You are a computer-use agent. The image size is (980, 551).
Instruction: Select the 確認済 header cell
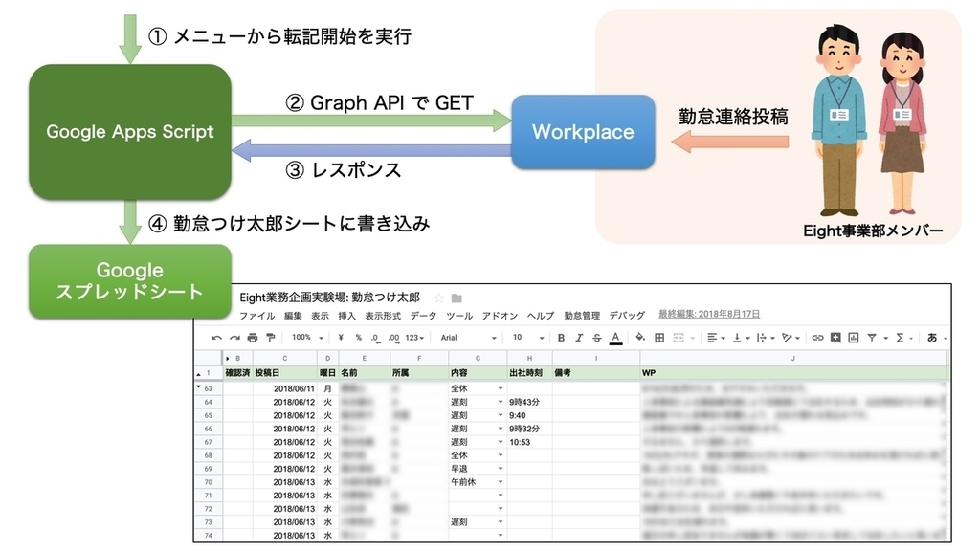[238, 373]
